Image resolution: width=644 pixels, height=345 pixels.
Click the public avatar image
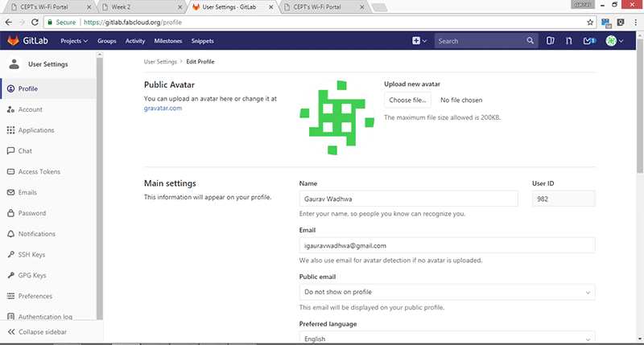coord(337,117)
